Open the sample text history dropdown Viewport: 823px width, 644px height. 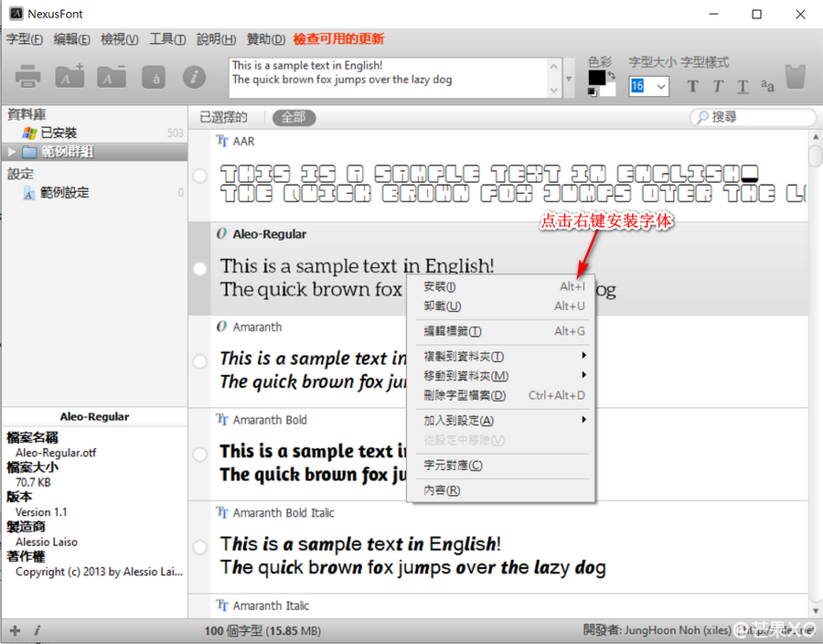coord(569,79)
